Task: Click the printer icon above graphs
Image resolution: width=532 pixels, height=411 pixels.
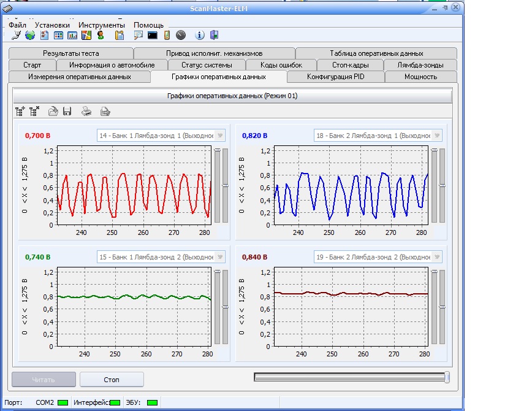Action: (87, 111)
